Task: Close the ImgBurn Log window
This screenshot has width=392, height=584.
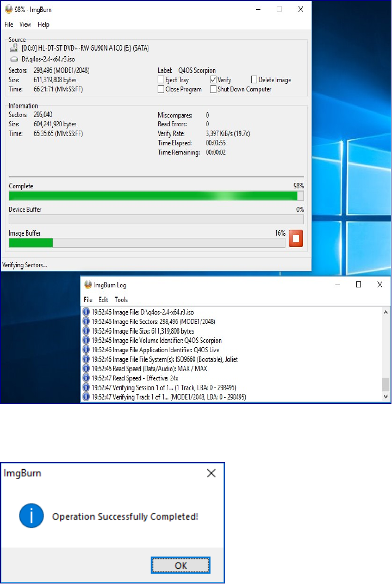Action: click(379, 285)
